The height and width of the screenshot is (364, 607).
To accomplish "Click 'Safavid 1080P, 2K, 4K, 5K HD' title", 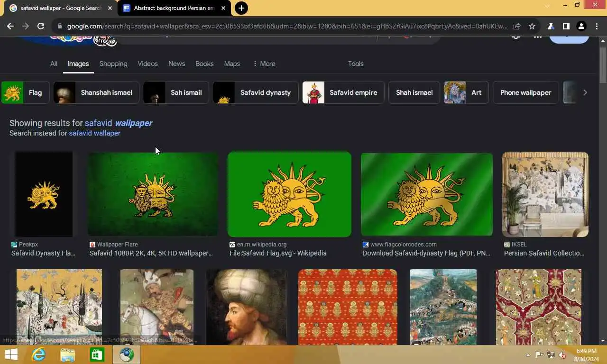I will 151,253.
